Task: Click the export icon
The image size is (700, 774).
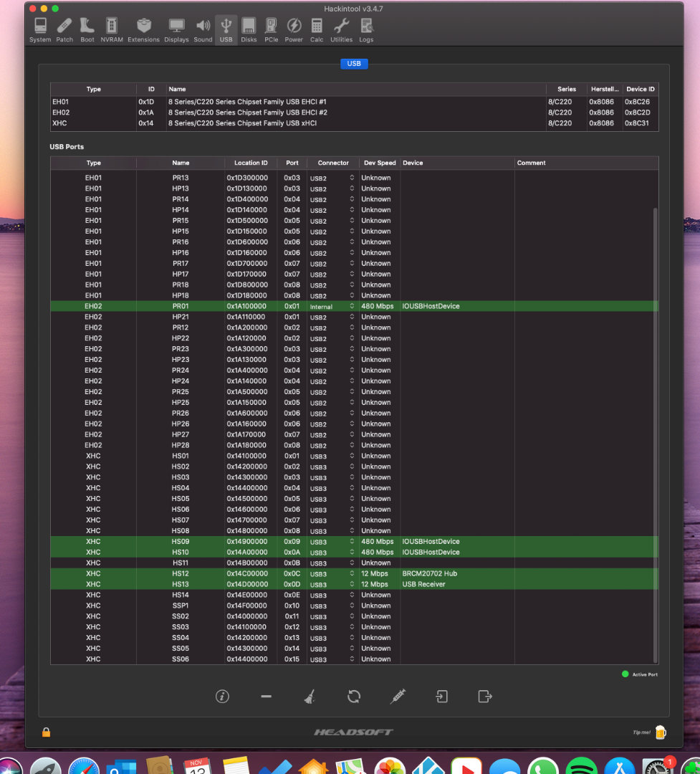Action: (485, 697)
